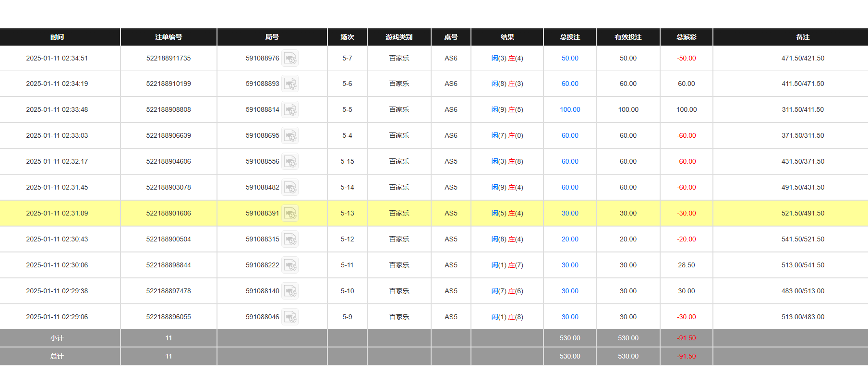Screen dimensions: 868x383
Task: Click replay icon beside round 591088046
Action: tap(290, 317)
